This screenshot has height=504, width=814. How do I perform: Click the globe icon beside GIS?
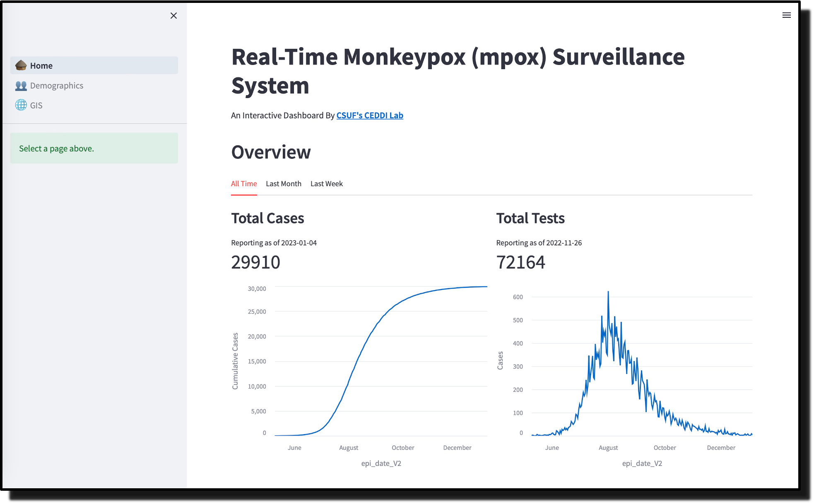tap(21, 105)
